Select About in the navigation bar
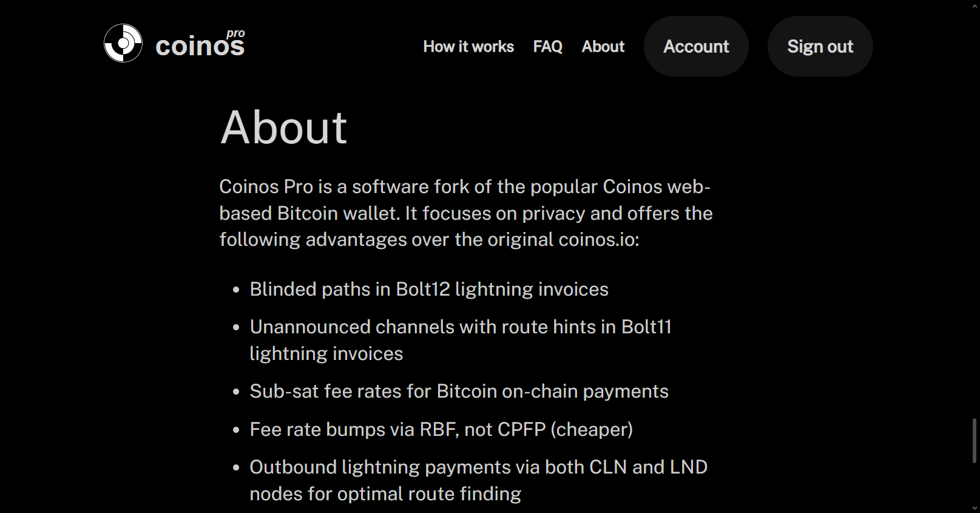 point(603,47)
